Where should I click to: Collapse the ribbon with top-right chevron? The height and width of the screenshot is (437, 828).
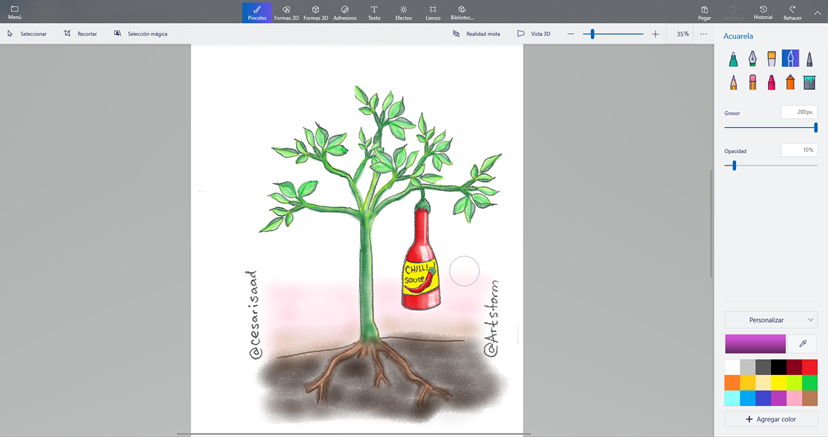click(x=817, y=12)
